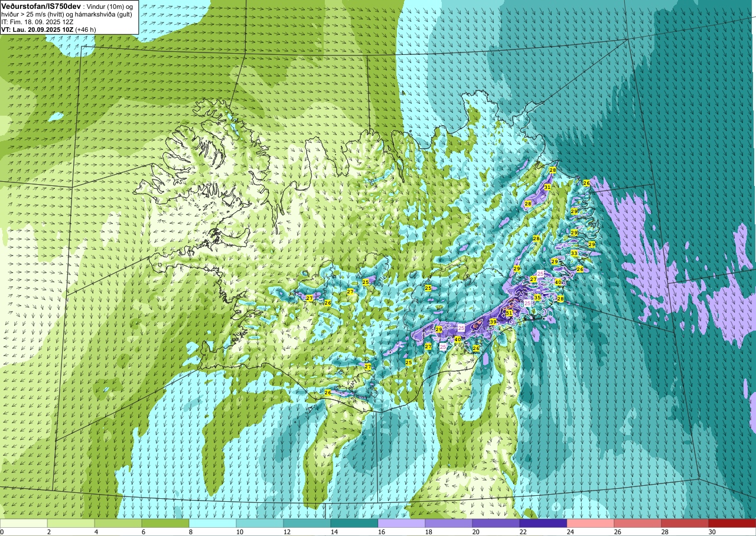Select the medium purple 18–20 m/s legend swatch

[449, 523]
